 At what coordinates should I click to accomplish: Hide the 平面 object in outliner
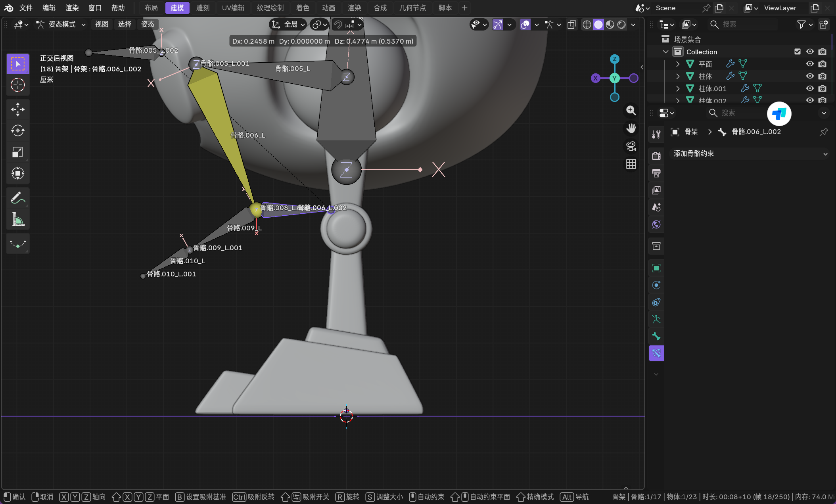click(x=809, y=64)
